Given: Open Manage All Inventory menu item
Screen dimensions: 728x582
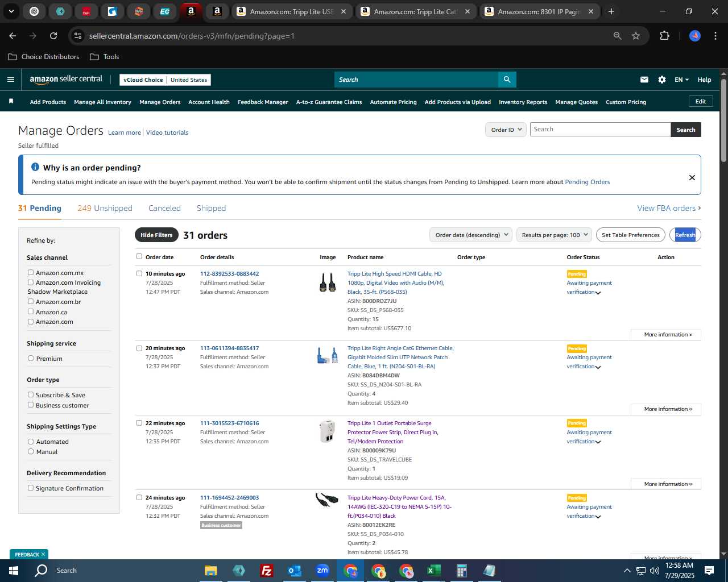Looking at the screenshot, I should tap(102, 102).
